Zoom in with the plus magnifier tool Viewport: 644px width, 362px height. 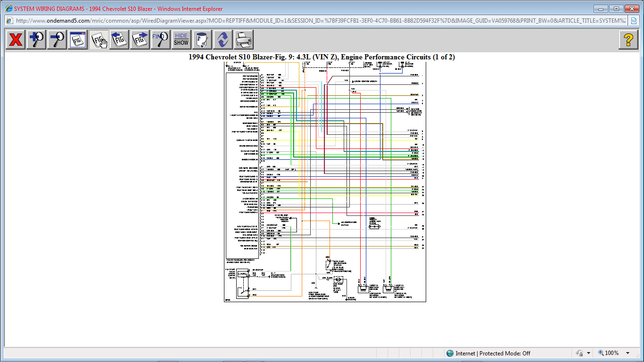pos(36,40)
